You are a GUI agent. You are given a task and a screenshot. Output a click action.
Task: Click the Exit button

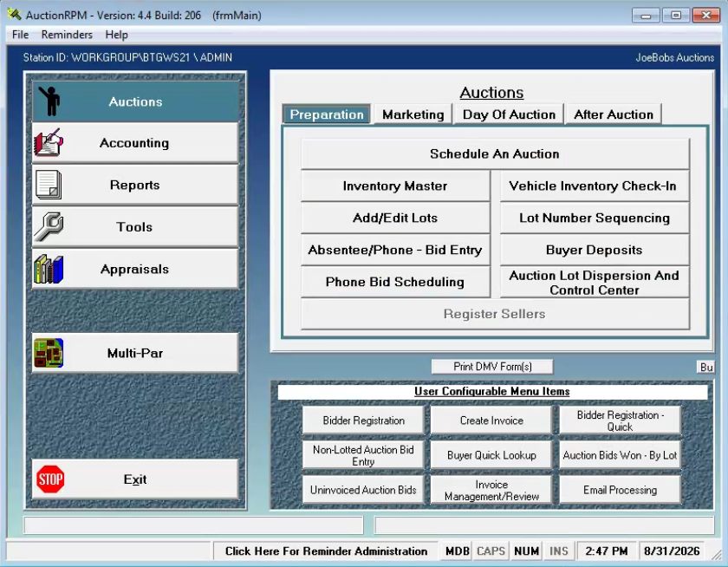coord(135,479)
